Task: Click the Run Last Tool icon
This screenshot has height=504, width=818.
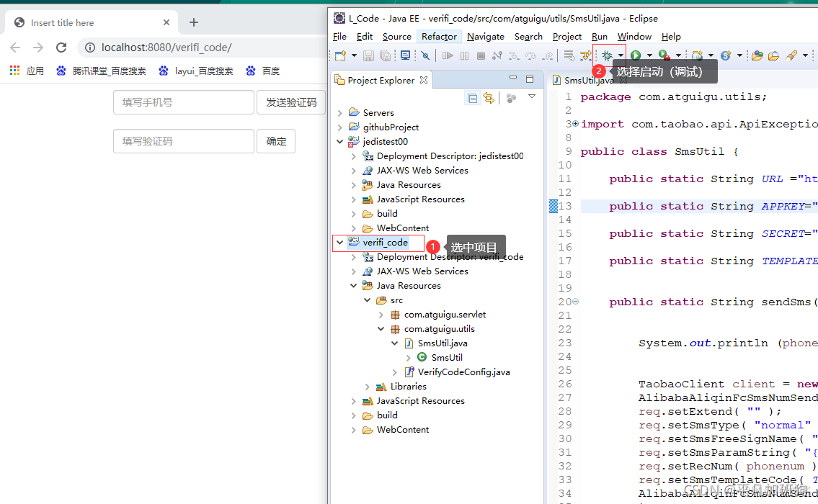Action: pos(664,55)
